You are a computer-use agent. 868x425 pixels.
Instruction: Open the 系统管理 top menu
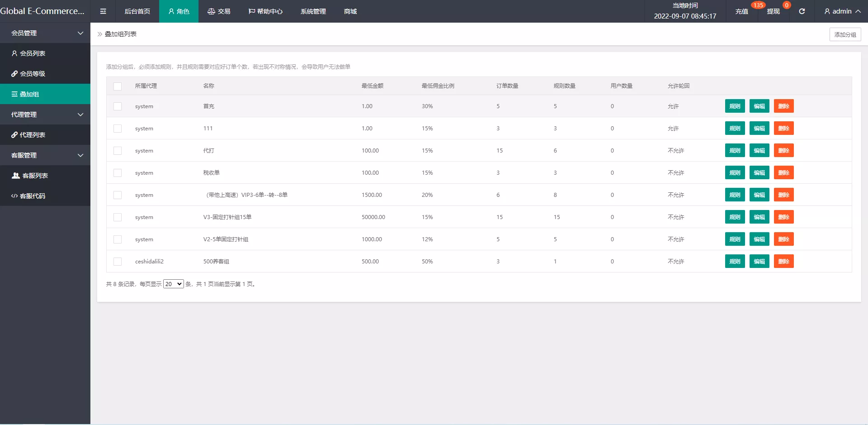point(313,11)
